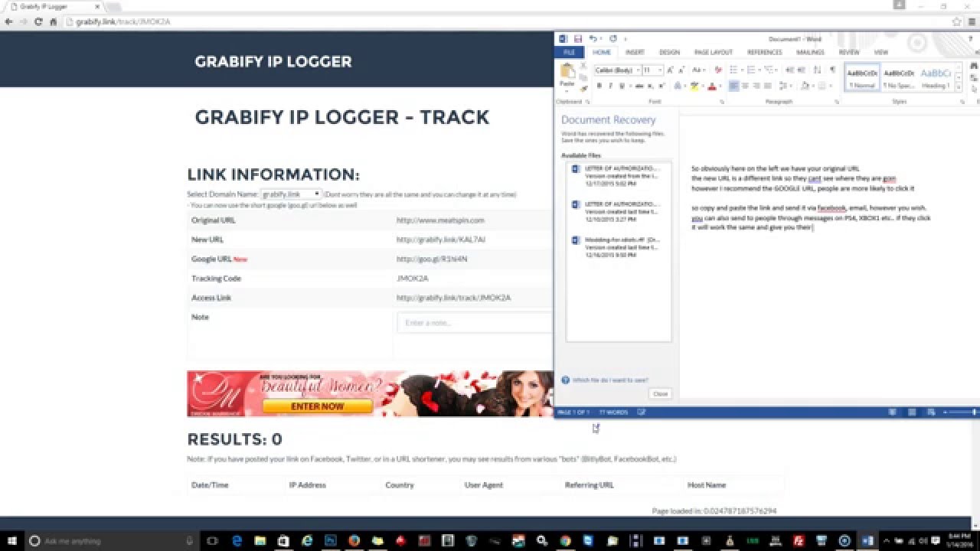
Task: Click the Show/Hide paragraph marks icon
Action: point(832,70)
